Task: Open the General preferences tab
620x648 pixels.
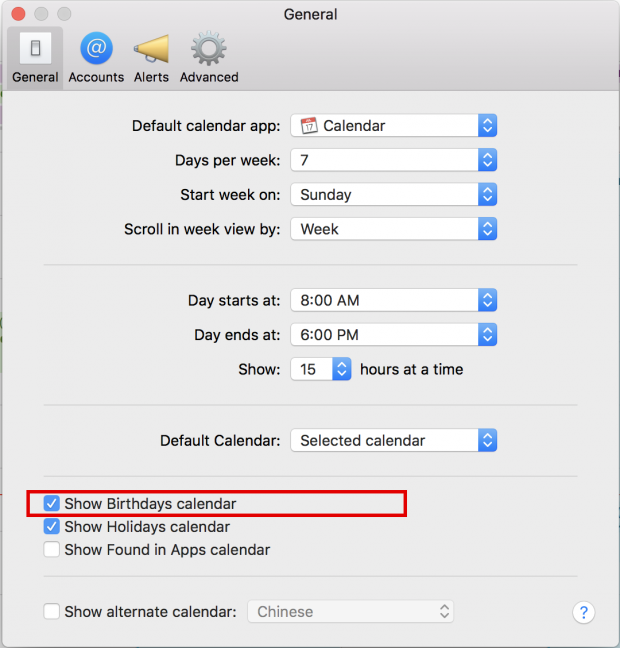Action: coord(35,58)
